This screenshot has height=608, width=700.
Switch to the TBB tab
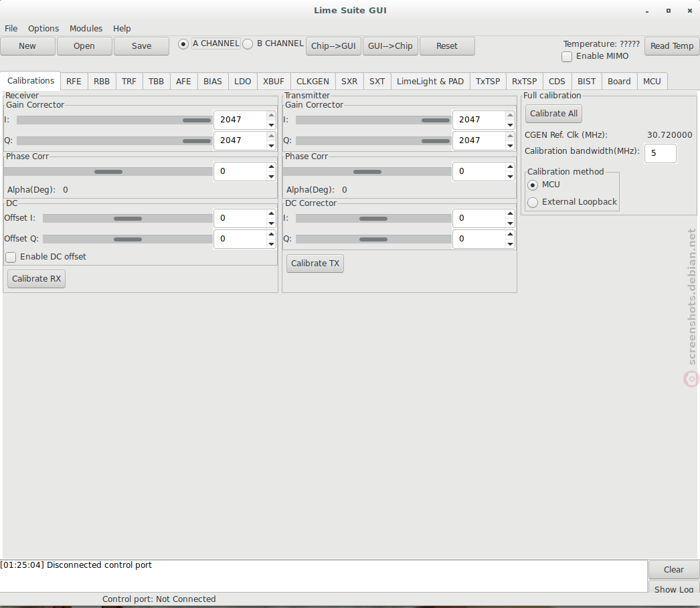(156, 81)
